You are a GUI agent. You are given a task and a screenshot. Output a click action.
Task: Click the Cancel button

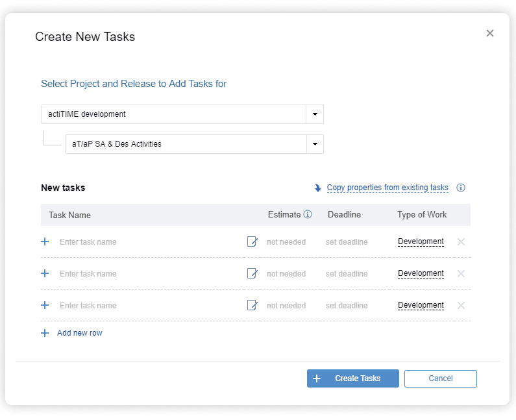440,378
